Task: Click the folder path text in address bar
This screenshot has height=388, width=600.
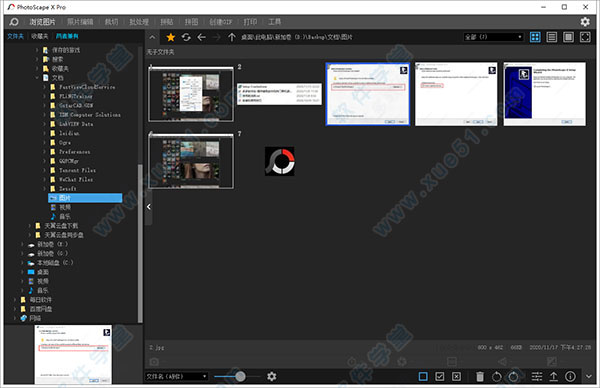Action: [x=297, y=37]
